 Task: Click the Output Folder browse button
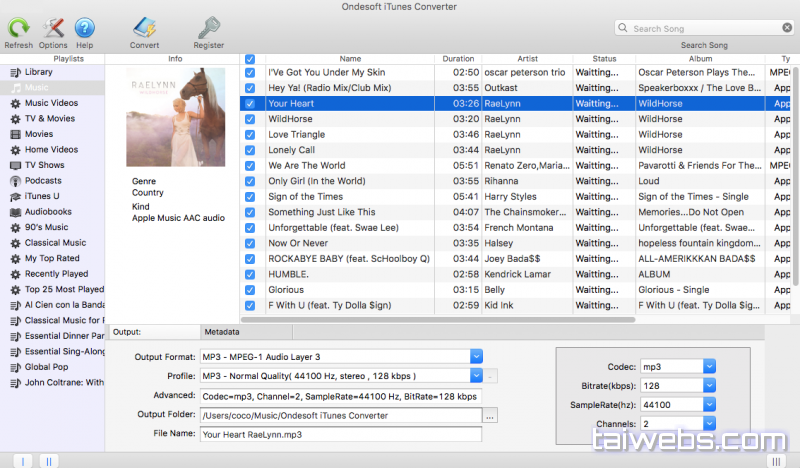[x=490, y=415]
